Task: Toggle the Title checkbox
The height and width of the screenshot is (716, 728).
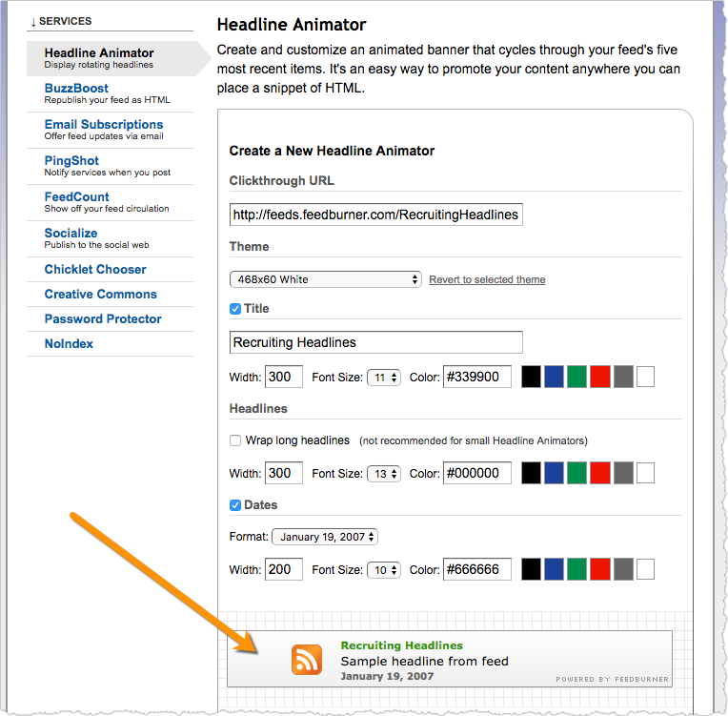Action: pyautogui.click(x=235, y=309)
